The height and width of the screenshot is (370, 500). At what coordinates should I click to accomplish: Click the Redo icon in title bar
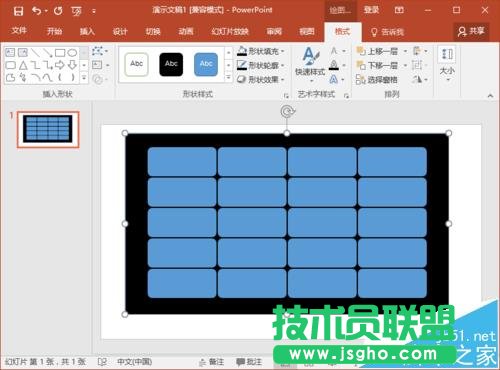point(58,11)
